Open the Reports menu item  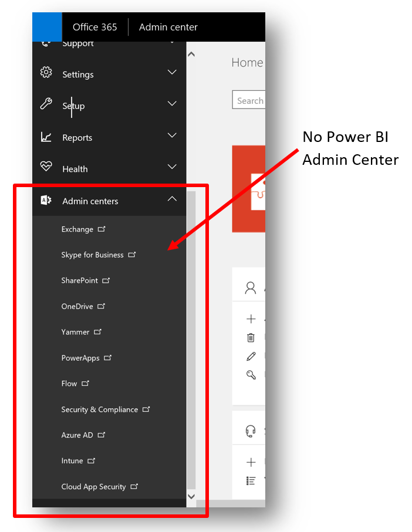point(77,138)
